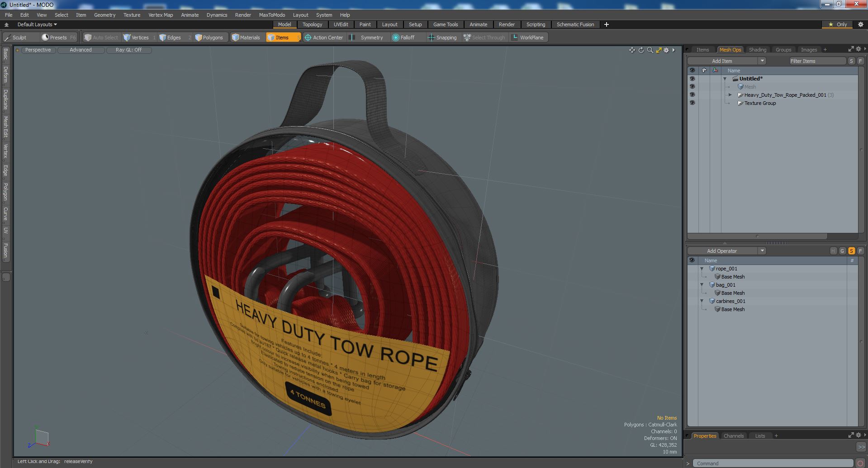Activate Items selection mode

283,38
